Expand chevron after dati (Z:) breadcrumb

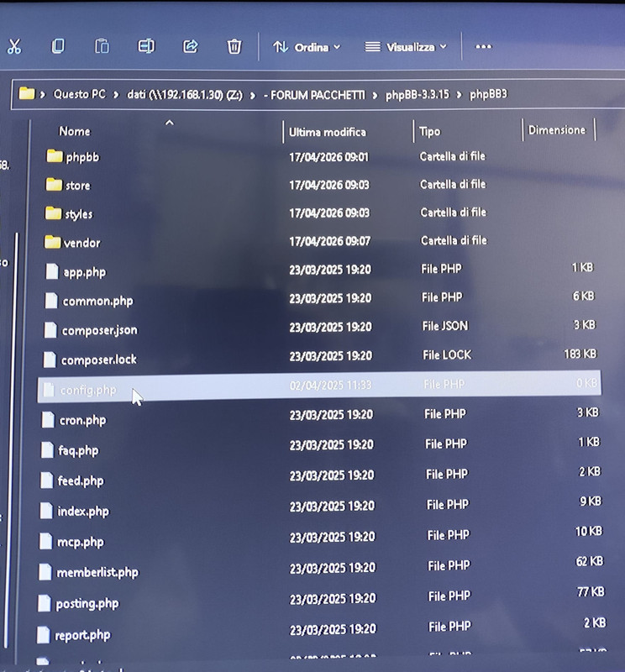[x=253, y=95]
